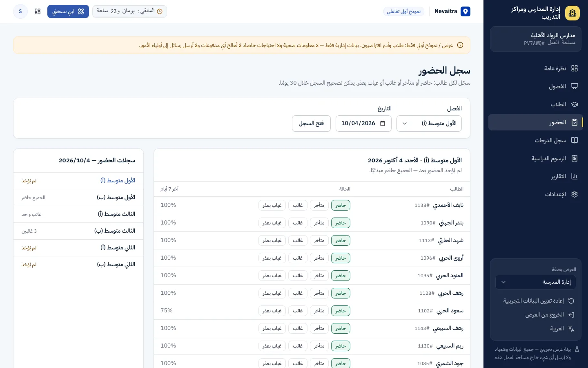Mark رهف السبيعي as متأخر
The image size is (588, 368).
(319, 328)
